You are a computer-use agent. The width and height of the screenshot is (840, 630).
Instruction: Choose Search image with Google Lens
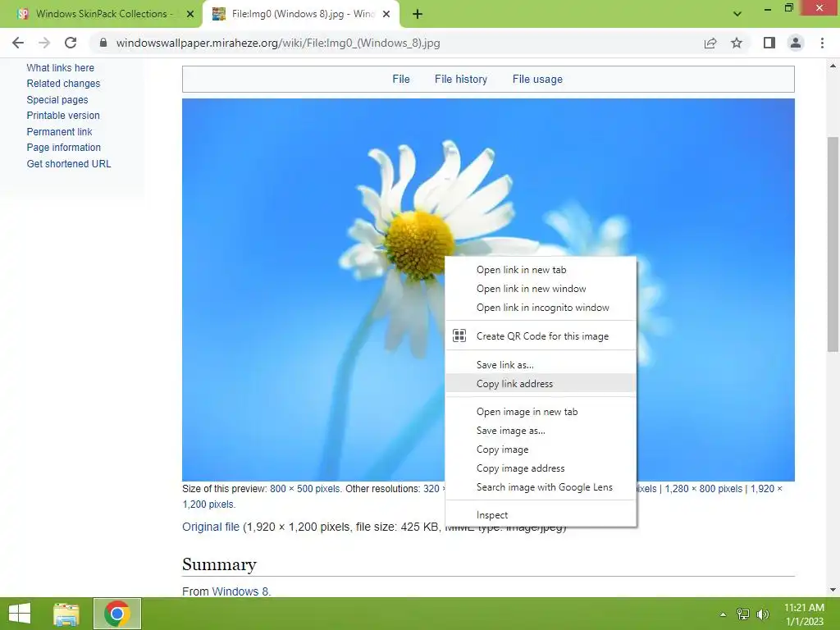click(x=541, y=487)
